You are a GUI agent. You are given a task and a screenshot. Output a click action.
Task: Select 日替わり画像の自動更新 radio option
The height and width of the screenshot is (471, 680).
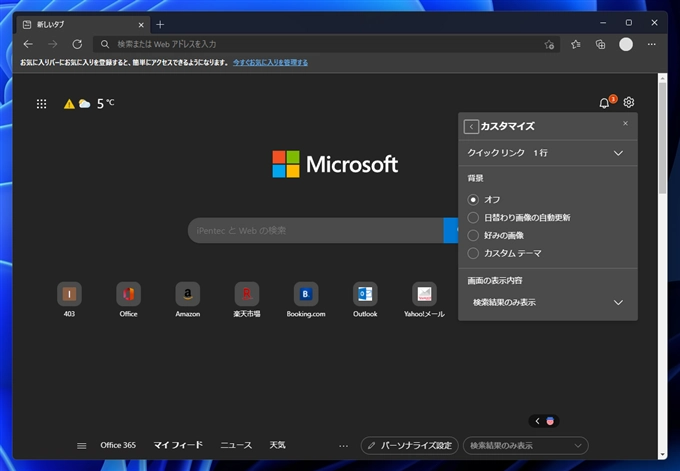point(474,217)
